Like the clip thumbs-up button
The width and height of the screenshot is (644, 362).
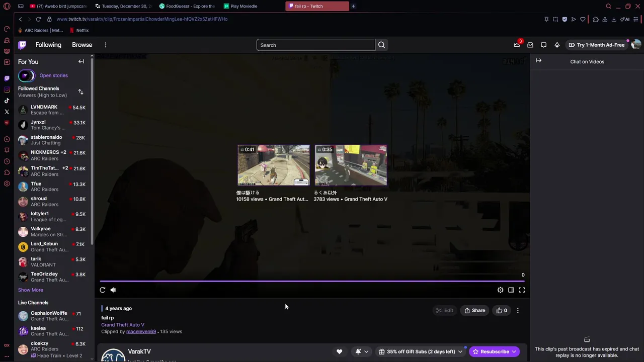(502, 310)
